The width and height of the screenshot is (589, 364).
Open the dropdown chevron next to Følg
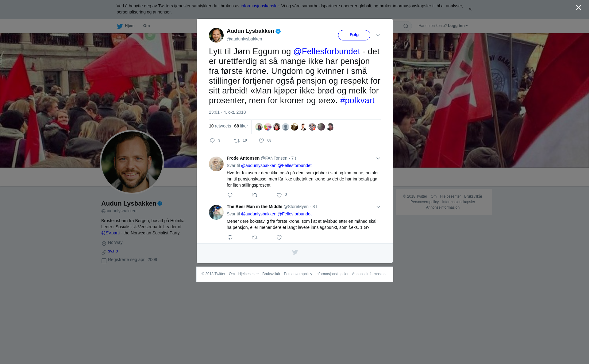point(378,35)
